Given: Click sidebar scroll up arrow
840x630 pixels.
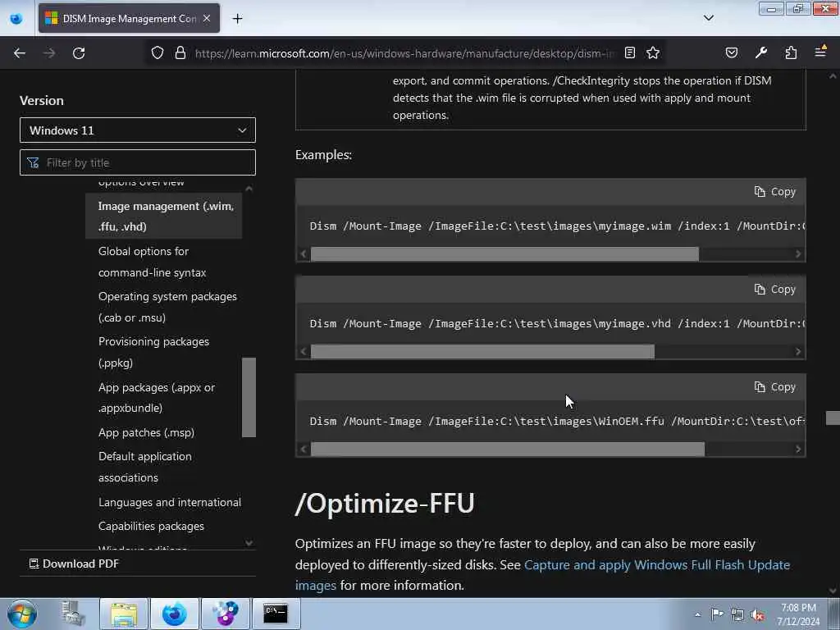Looking at the screenshot, I should (x=249, y=189).
